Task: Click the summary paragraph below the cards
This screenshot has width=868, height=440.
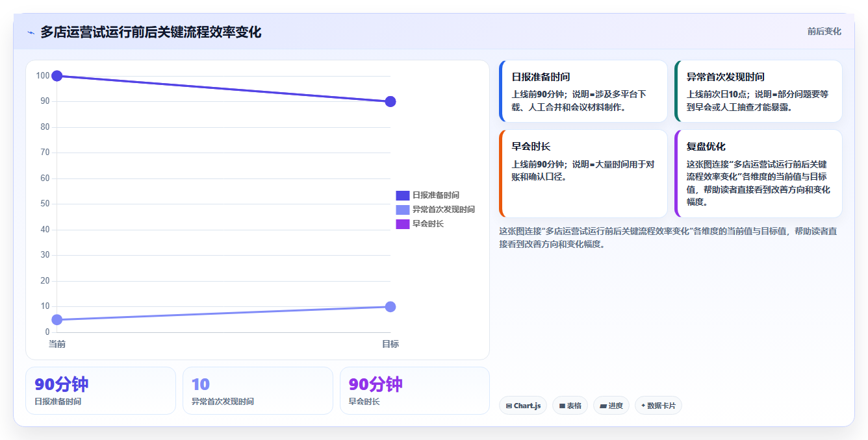Action: 668,238
